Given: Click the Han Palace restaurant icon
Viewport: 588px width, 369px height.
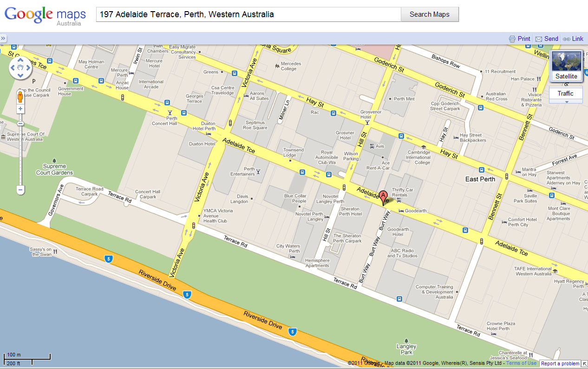Looking at the screenshot, I should (x=539, y=79).
